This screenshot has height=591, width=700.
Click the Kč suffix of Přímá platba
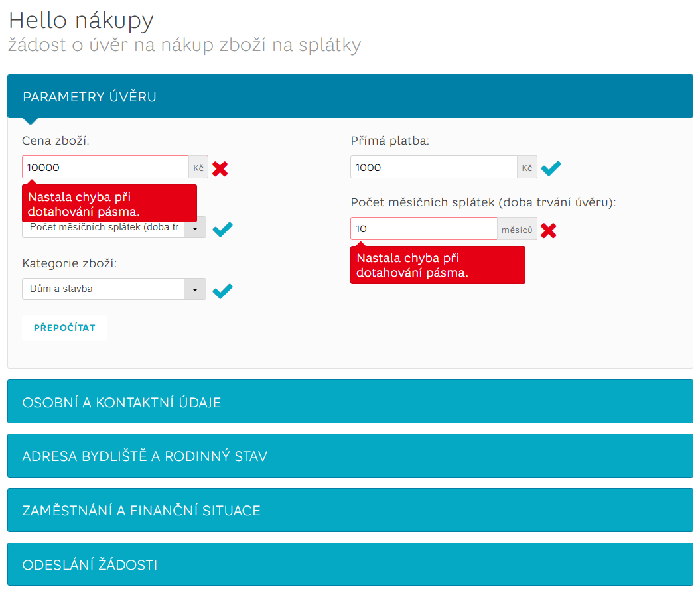pos(527,167)
